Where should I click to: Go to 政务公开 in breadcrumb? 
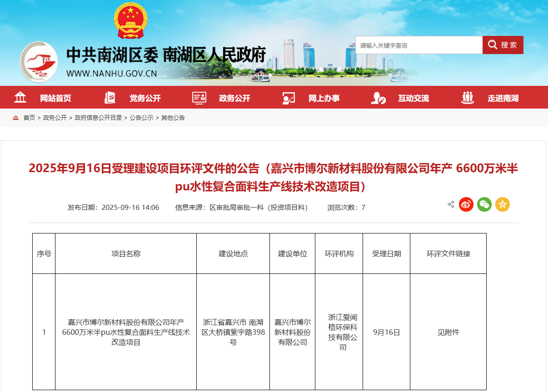point(55,118)
